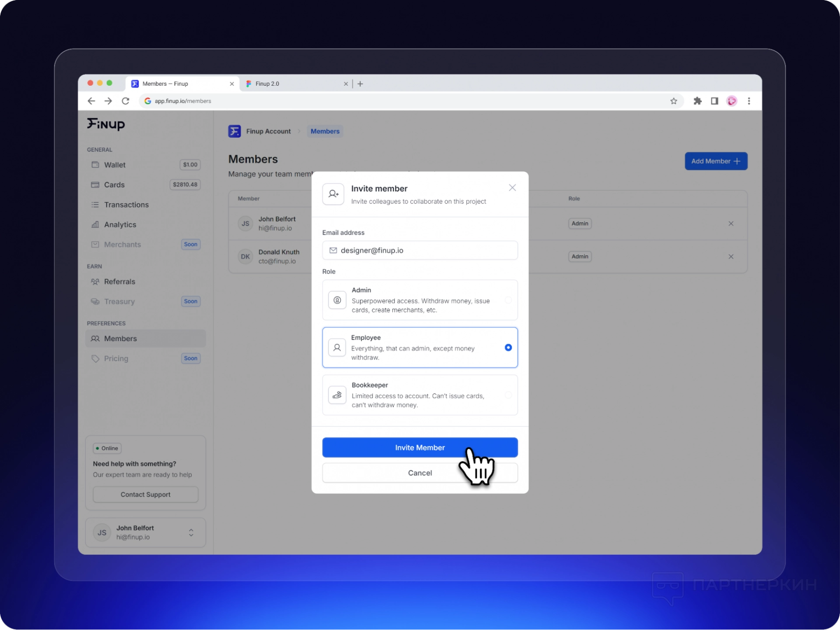
Task: Click the browser side panel icon
Action: (x=714, y=101)
